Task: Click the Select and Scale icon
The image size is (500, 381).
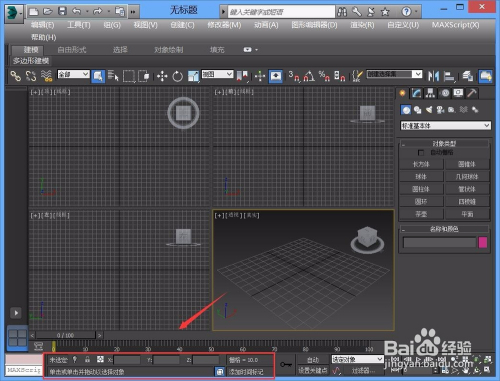Action: [193, 76]
